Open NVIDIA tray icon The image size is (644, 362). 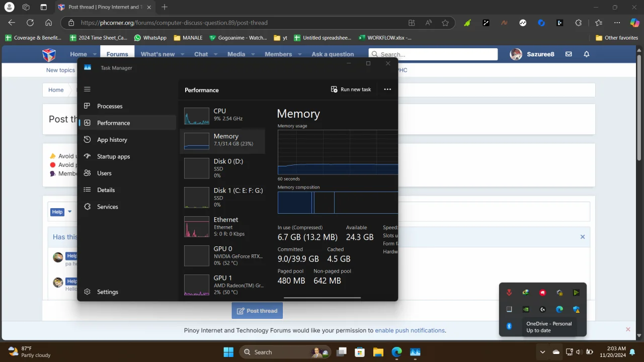[526, 309]
